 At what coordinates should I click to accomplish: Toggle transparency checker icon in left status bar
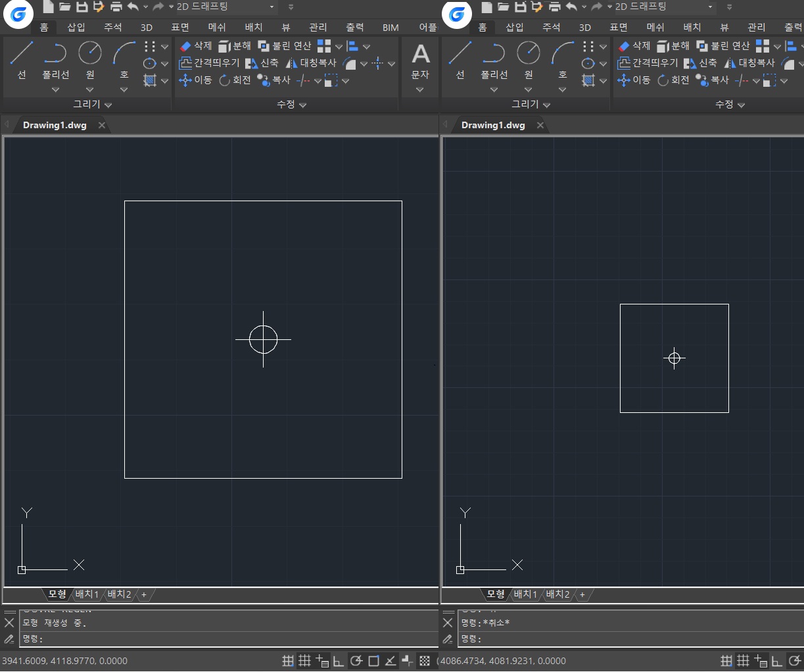coord(425,661)
